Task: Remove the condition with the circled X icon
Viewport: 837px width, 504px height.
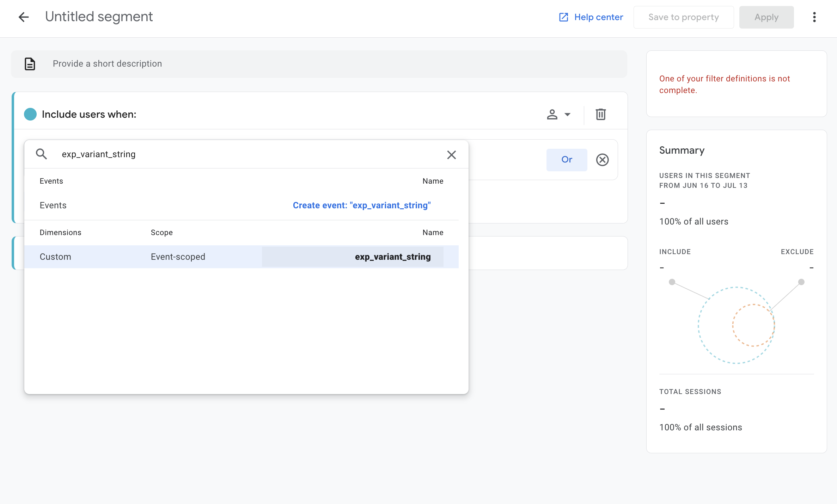Action: (602, 160)
